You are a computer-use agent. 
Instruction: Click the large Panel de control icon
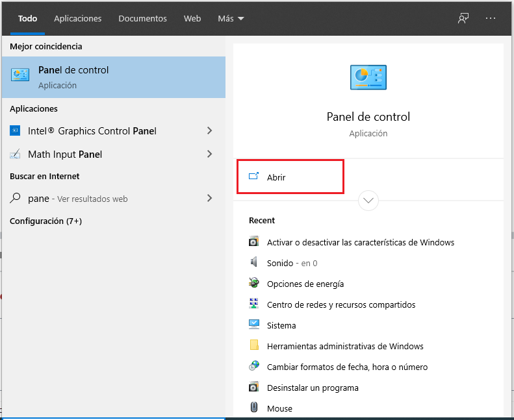pyautogui.click(x=368, y=78)
